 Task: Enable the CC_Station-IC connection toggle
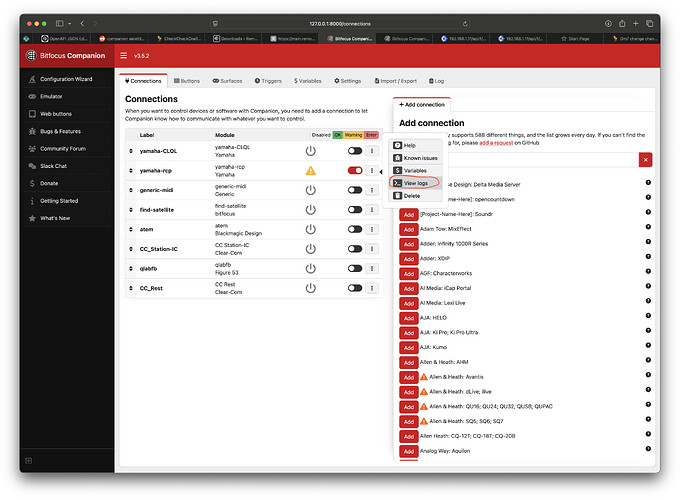pyautogui.click(x=355, y=248)
